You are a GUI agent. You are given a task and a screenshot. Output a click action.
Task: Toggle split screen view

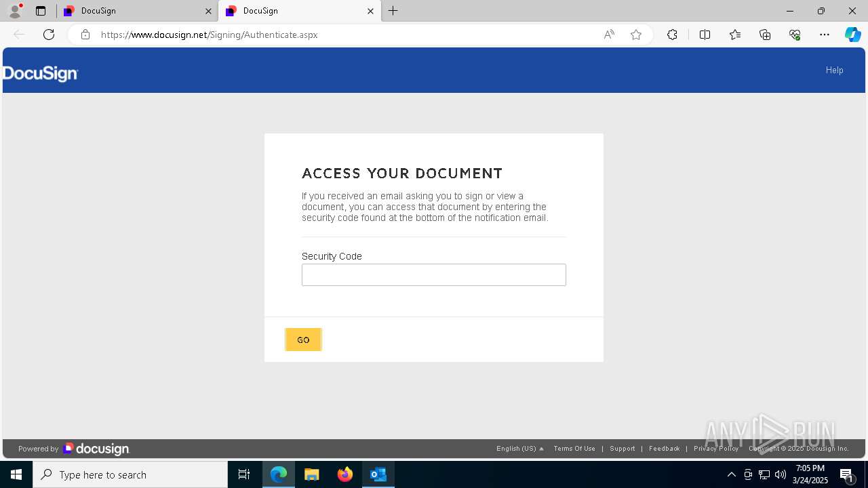[705, 35]
